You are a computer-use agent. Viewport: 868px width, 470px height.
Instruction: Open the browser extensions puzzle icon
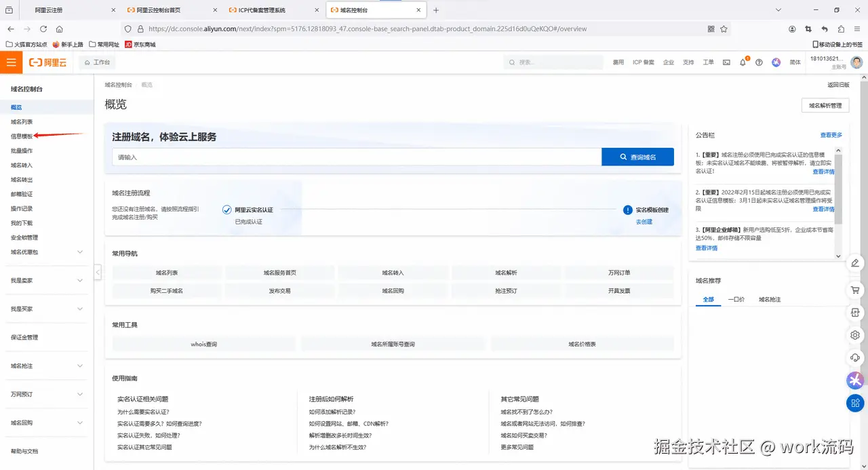(x=841, y=29)
